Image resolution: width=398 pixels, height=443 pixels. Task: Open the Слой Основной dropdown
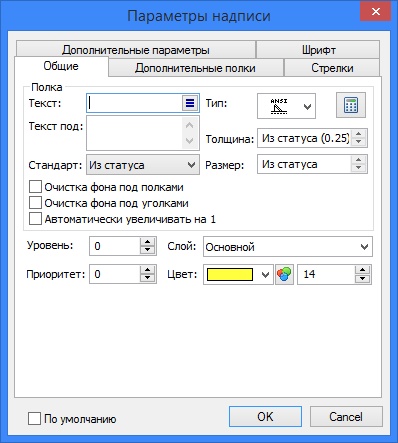[x=288, y=247]
